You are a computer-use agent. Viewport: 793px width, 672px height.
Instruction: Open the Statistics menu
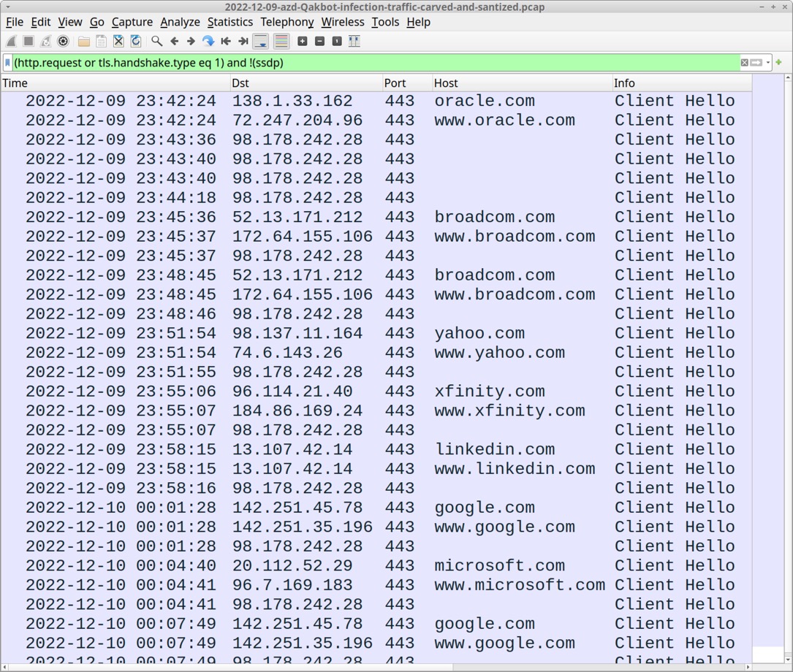(230, 22)
